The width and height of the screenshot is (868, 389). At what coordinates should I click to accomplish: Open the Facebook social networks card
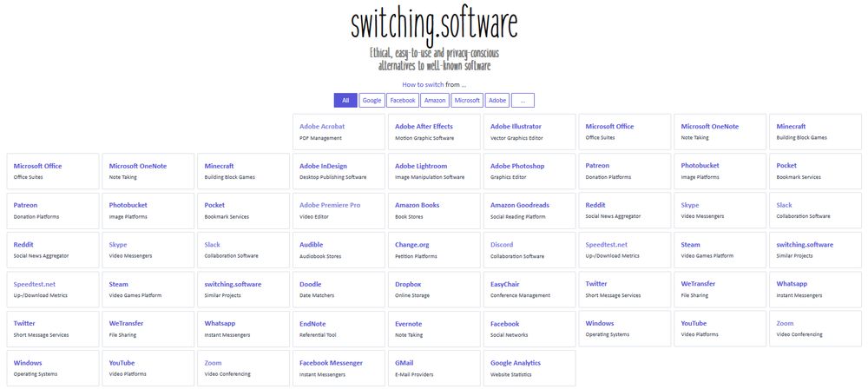[529, 329]
